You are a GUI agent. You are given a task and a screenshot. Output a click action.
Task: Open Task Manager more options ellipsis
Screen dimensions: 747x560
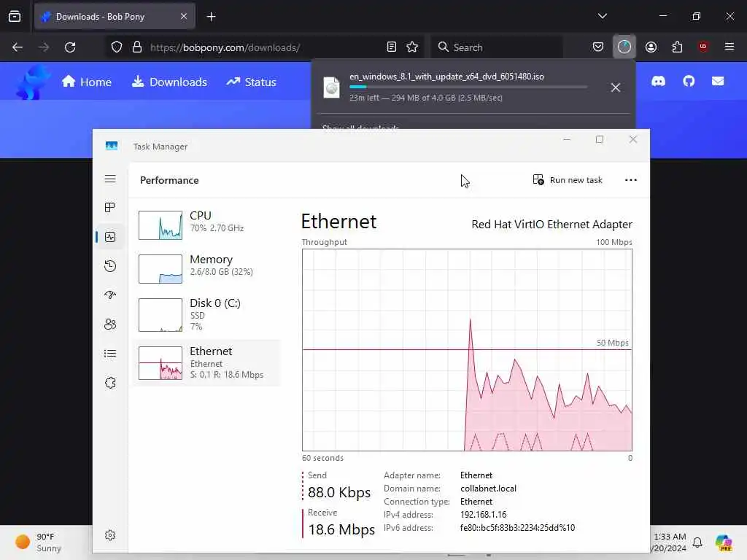[631, 180]
